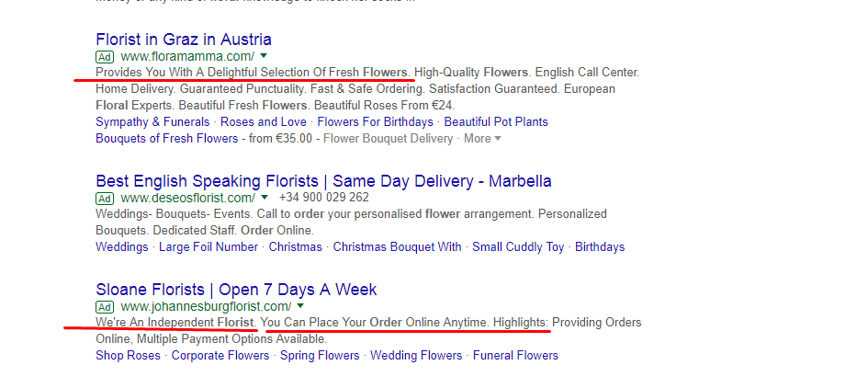The image size is (868, 388).
Task: Open the Christmas Bouquet With sitelink
Action: point(398,247)
